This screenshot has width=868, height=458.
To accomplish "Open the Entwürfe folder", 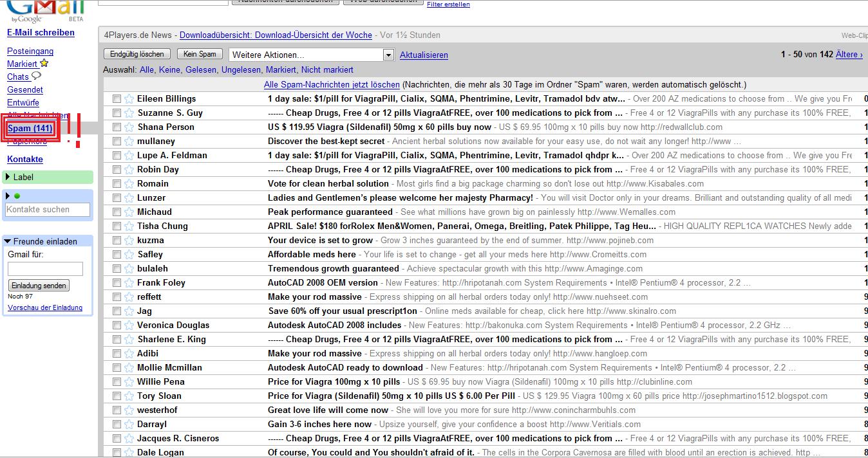I will coord(23,102).
